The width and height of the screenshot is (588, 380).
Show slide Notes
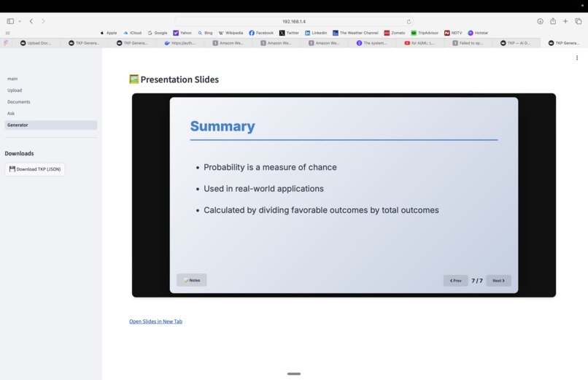click(x=192, y=280)
